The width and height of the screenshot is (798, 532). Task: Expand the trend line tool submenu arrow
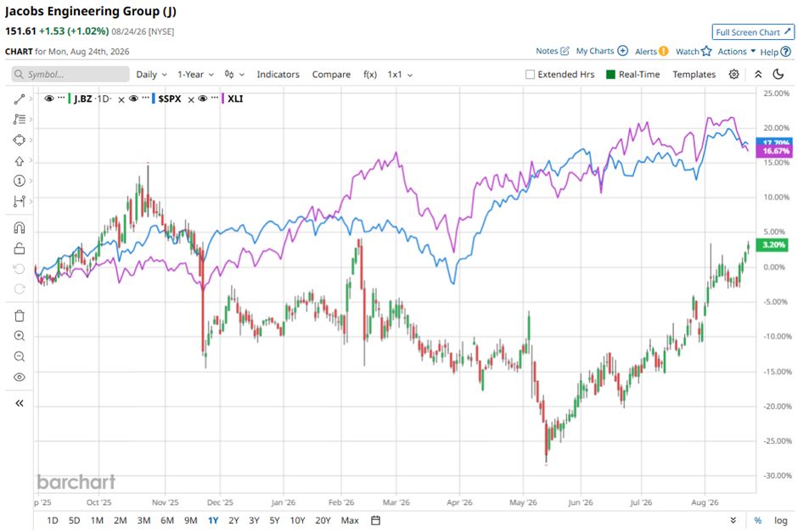pyautogui.click(x=31, y=99)
